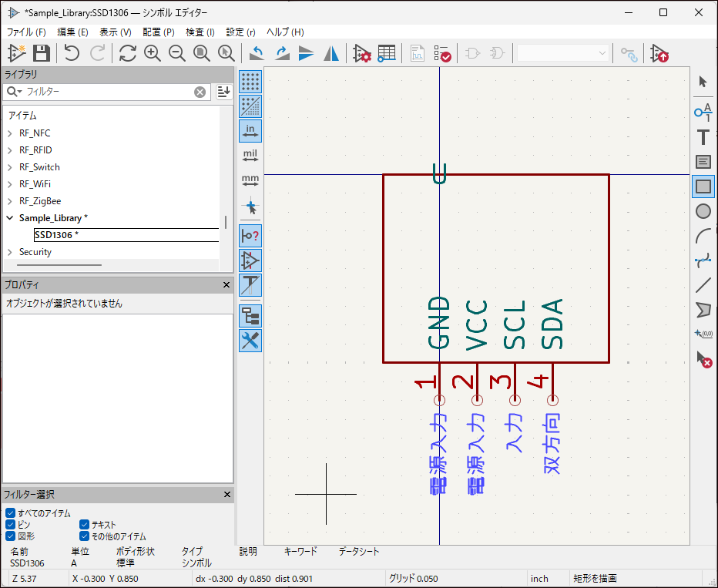
Task: Click the save icon in toolbar
Action: (x=42, y=53)
